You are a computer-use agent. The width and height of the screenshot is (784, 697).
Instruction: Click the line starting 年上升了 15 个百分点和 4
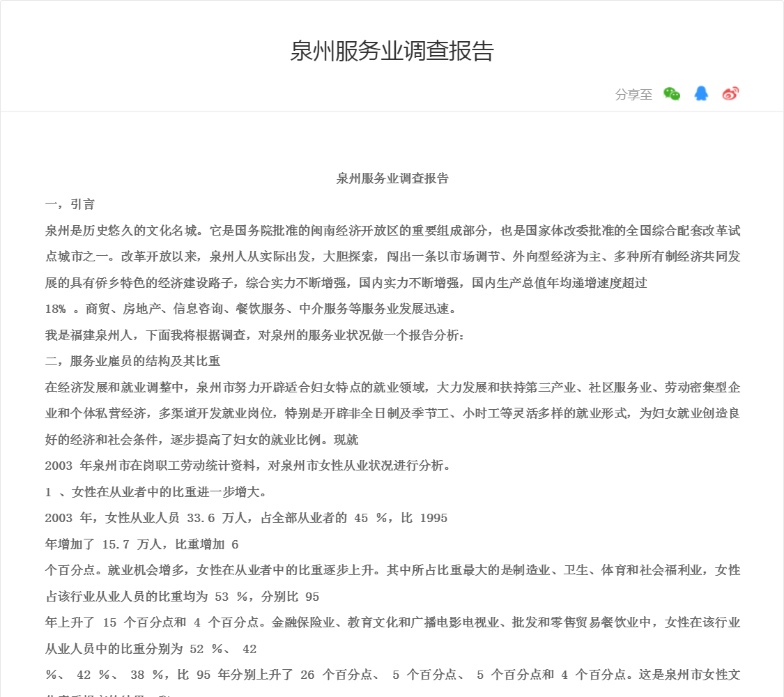392,622
